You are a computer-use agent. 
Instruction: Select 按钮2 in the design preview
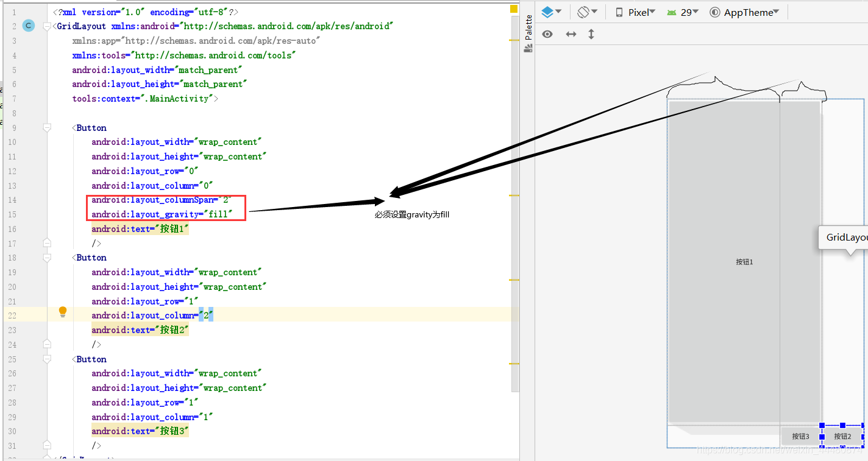tap(842, 436)
